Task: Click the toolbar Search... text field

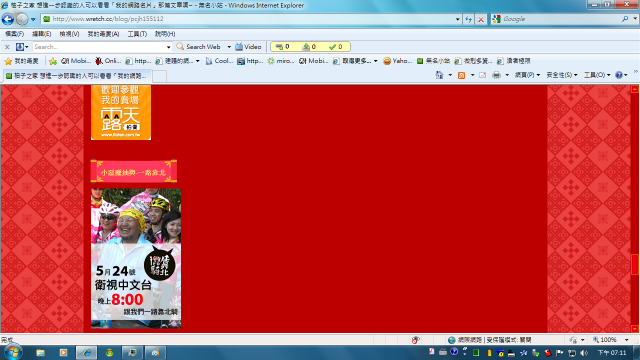Action: (x=99, y=47)
